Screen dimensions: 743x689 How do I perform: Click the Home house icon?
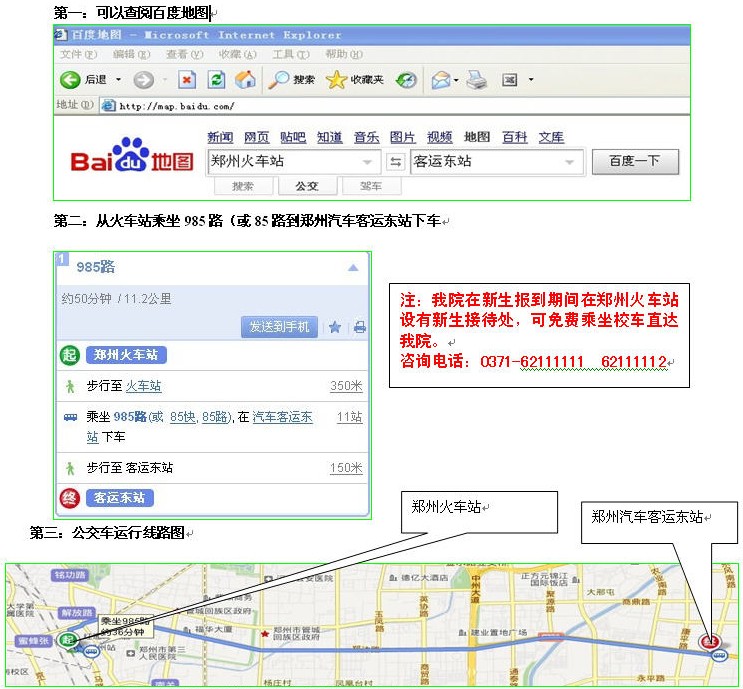[245, 80]
